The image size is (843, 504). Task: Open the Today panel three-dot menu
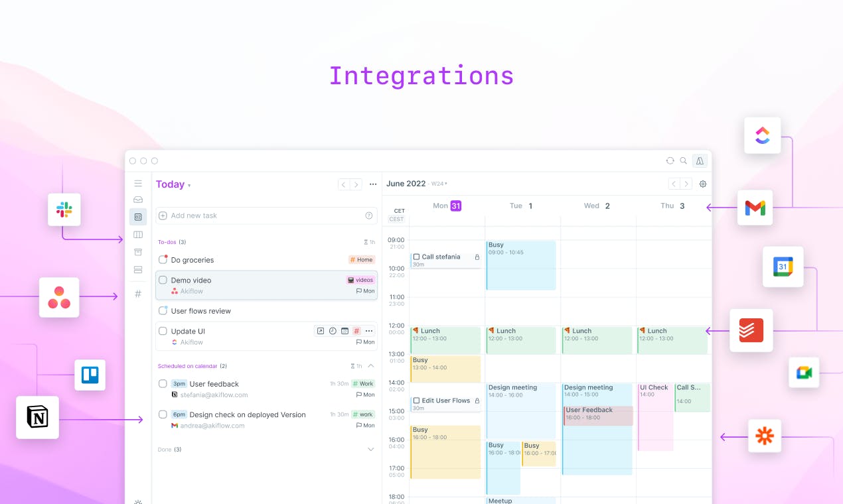[373, 184]
